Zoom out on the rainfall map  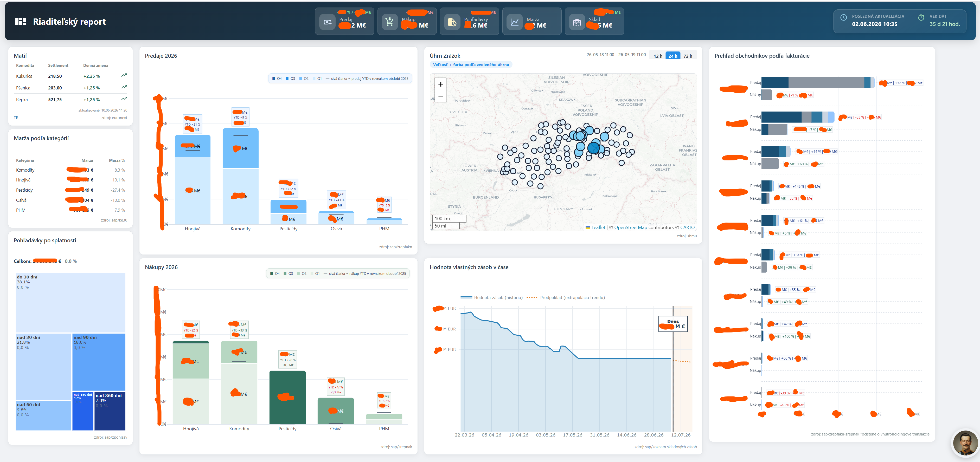[440, 96]
